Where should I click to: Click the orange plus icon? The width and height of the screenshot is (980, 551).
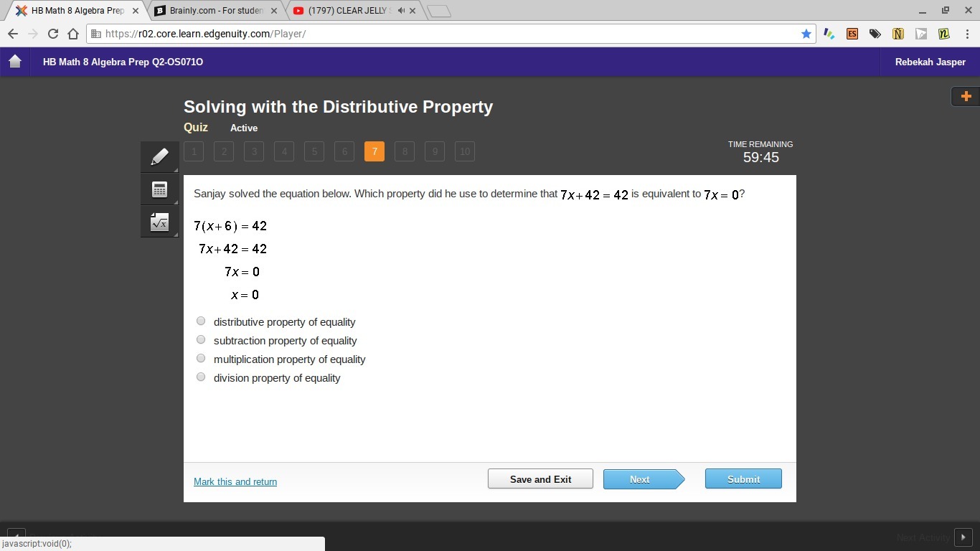[966, 96]
